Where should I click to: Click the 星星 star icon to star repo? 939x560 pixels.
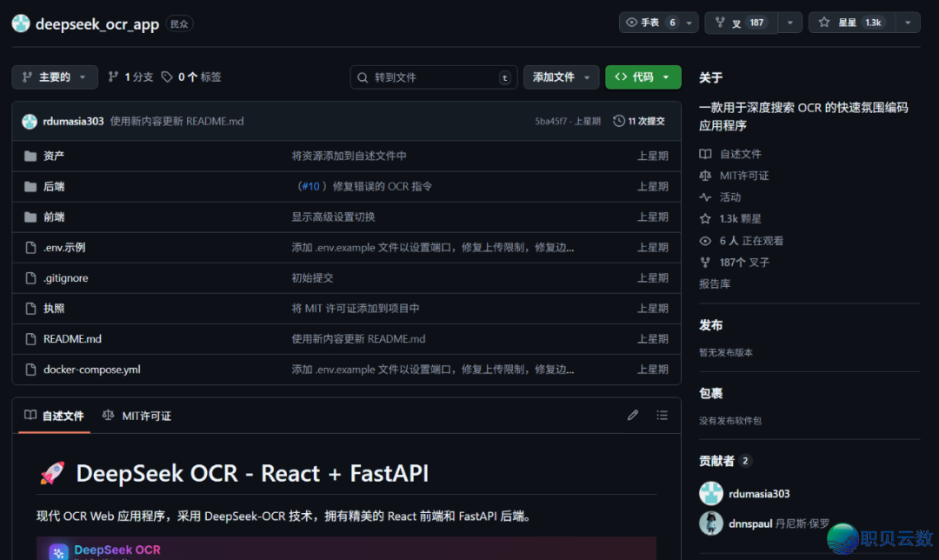point(824,21)
